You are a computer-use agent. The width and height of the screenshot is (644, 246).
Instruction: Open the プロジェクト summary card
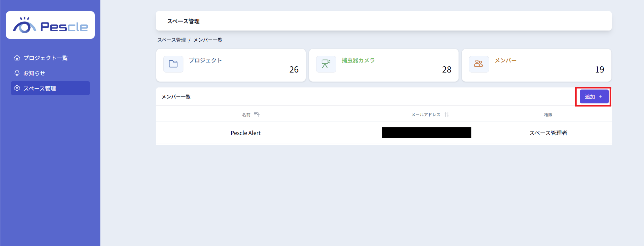pyautogui.click(x=231, y=65)
